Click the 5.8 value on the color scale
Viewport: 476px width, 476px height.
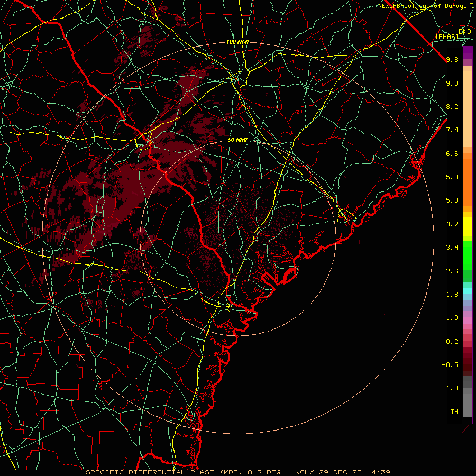[x=452, y=177]
